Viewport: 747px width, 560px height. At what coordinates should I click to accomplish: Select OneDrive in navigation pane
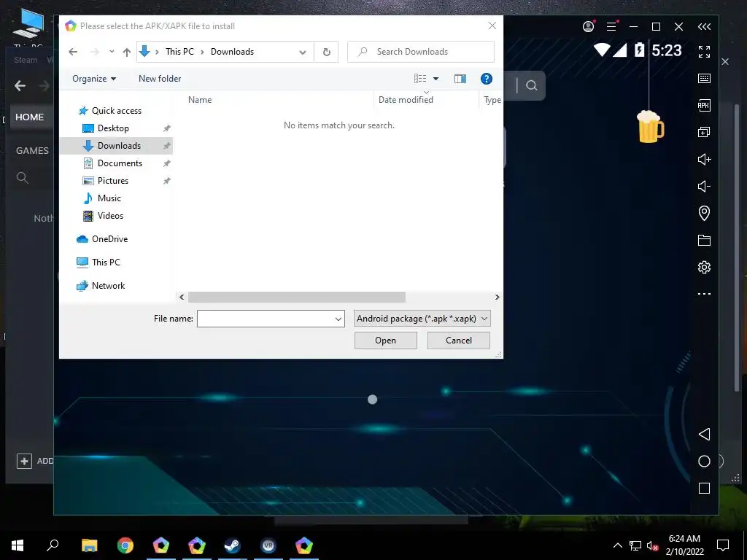point(109,239)
